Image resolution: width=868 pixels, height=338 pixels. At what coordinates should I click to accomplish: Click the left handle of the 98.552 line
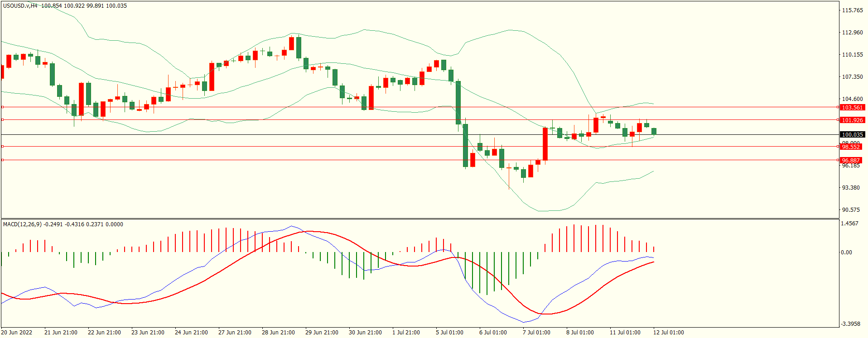point(2,147)
